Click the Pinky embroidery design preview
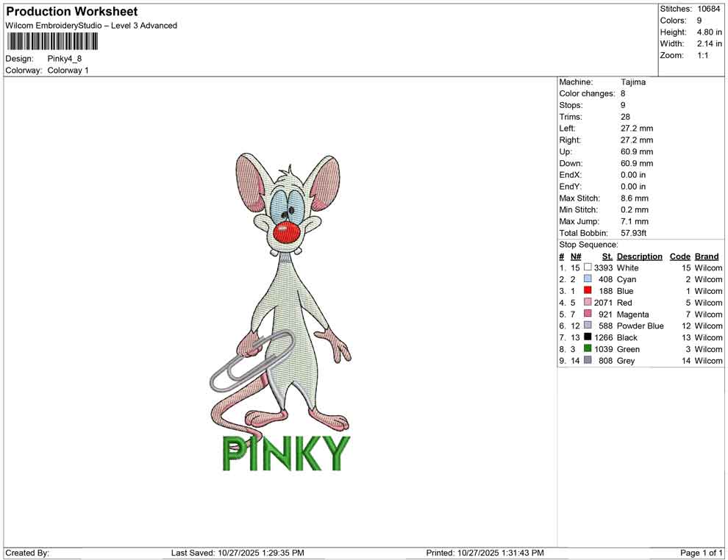Screen dimensions: 728x560 280,312
